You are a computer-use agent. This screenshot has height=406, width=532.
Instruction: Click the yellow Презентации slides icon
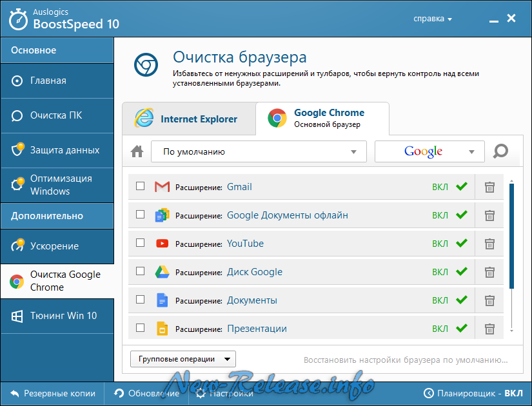click(x=162, y=329)
